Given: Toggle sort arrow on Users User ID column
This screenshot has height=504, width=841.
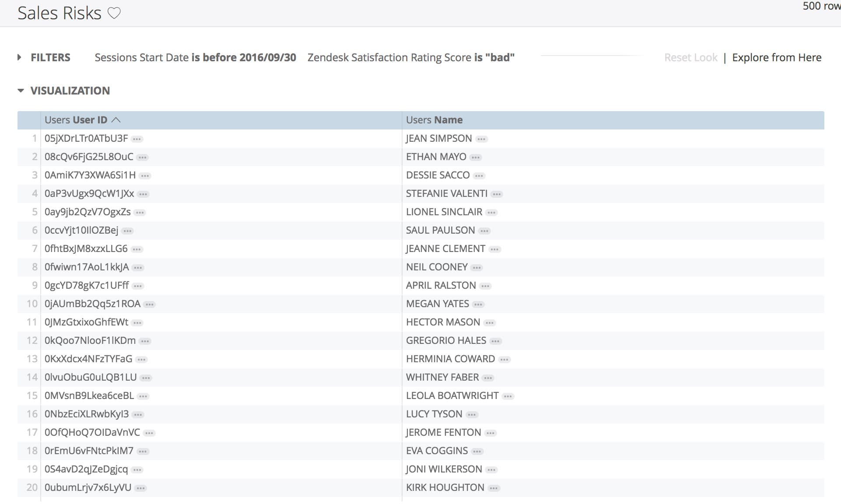Looking at the screenshot, I should click(116, 120).
